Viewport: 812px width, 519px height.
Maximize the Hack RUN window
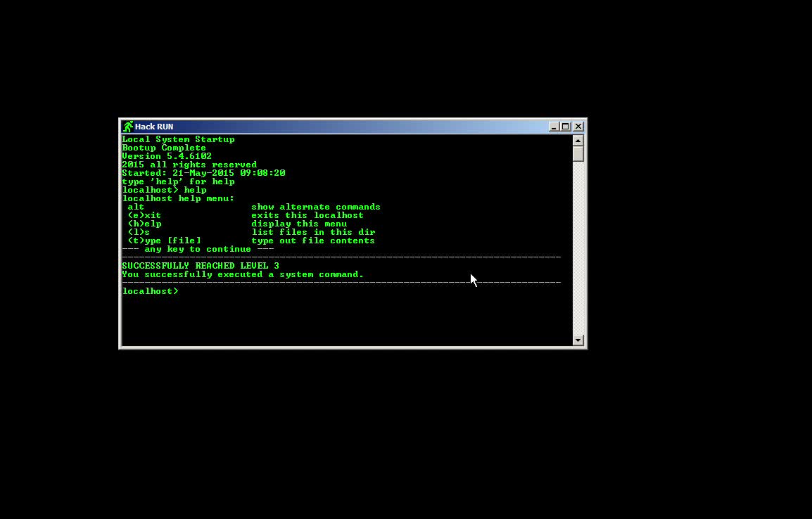[566, 127]
